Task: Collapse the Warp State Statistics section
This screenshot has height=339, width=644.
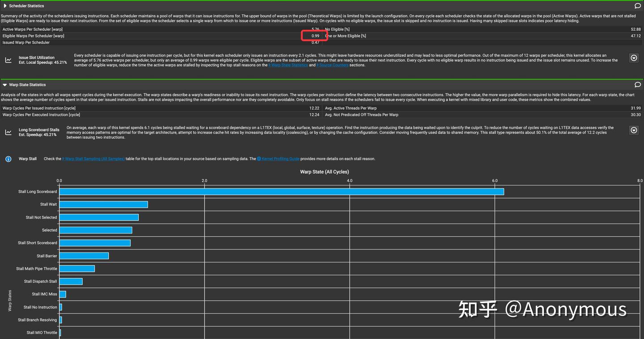Action: click(x=4, y=84)
